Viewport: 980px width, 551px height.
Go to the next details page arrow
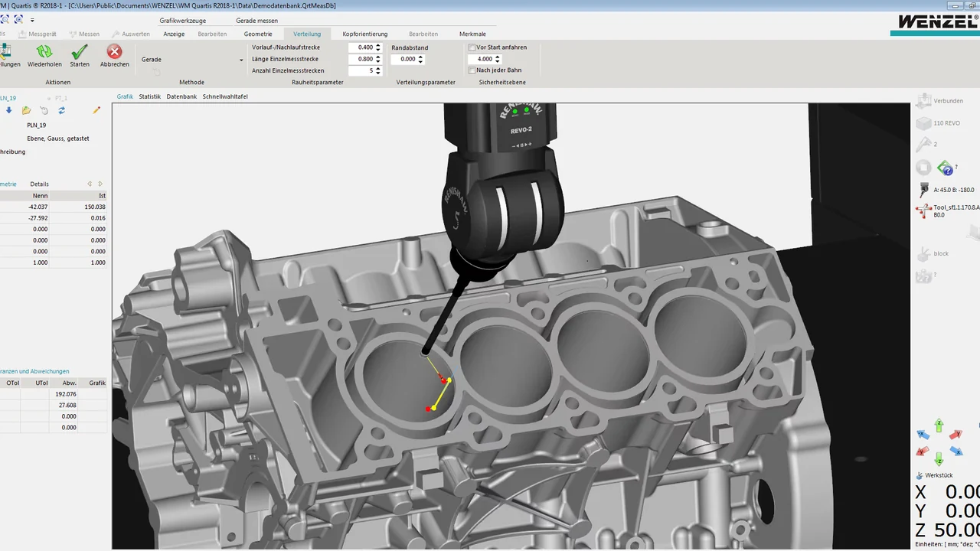[100, 184]
